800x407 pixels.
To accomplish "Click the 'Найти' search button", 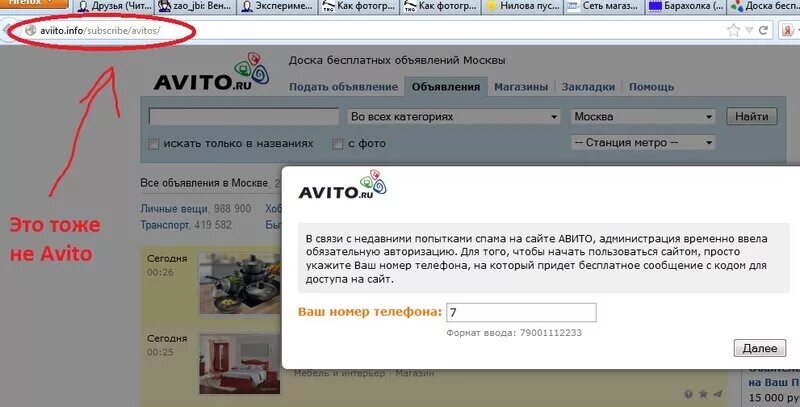I will [x=752, y=116].
